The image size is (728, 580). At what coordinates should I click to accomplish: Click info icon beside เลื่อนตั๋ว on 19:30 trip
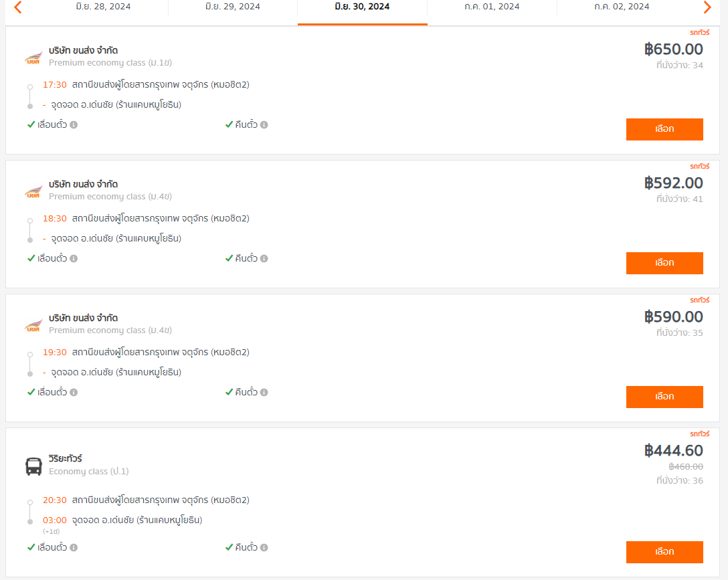pyautogui.click(x=74, y=393)
